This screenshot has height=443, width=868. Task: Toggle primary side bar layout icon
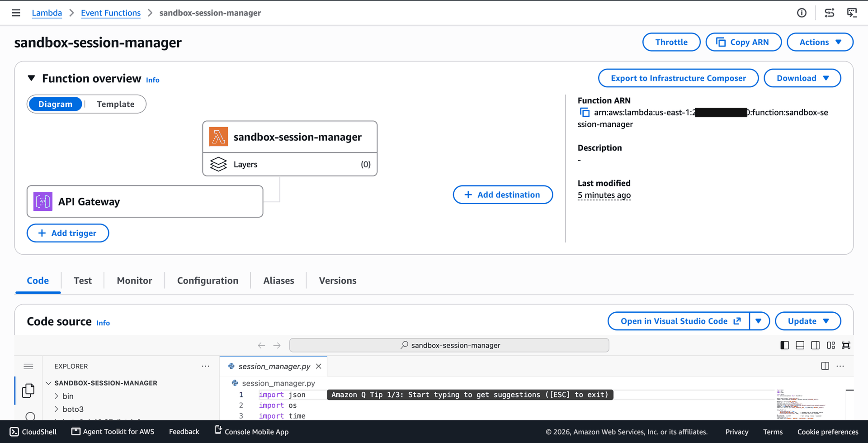pyautogui.click(x=785, y=345)
